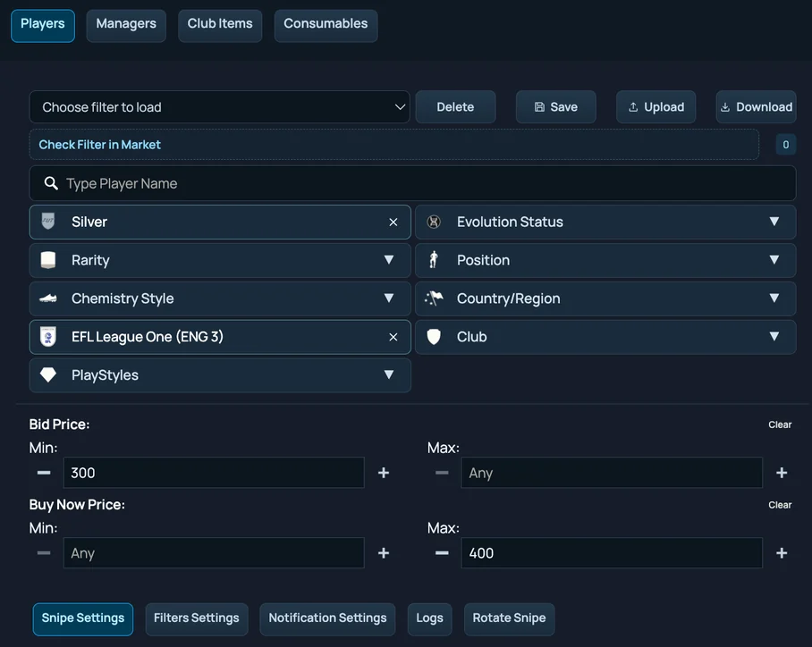
Task: Save the current filter
Action: click(555, 107)
